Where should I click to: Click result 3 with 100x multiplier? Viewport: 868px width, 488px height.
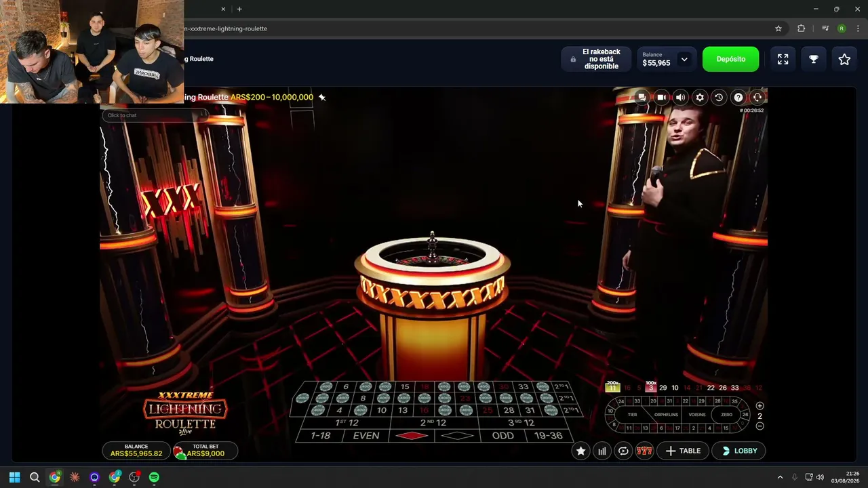(651, 387)
